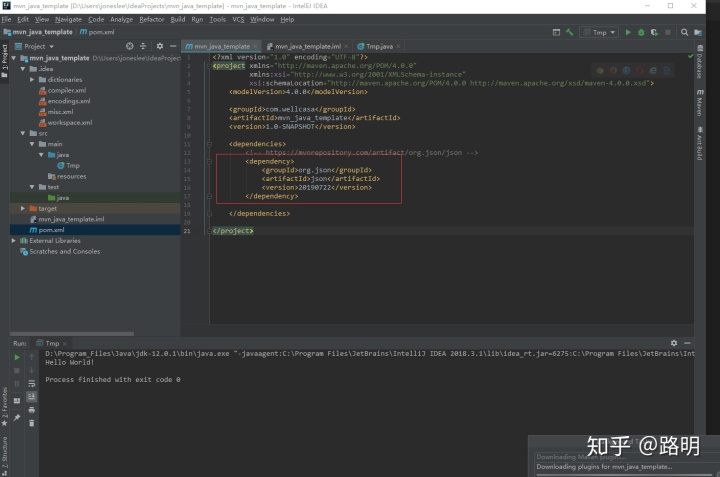The image size is (720, 477).
Task: Select compiler.xml file in tree
Action: pyautogui.click(x=62, y=90)
